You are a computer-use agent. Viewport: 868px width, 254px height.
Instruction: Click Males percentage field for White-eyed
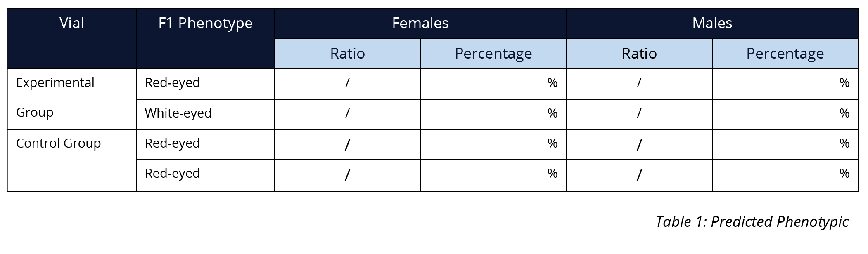[785, 114]
